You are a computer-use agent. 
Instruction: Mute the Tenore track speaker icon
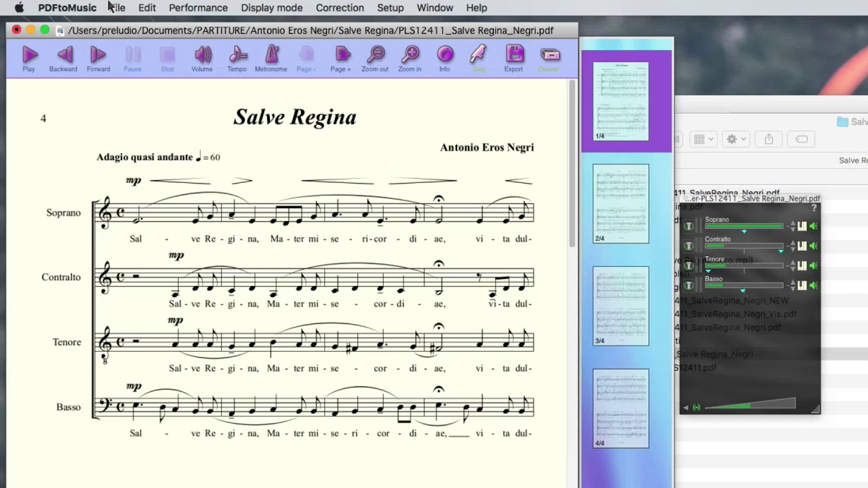813,266
